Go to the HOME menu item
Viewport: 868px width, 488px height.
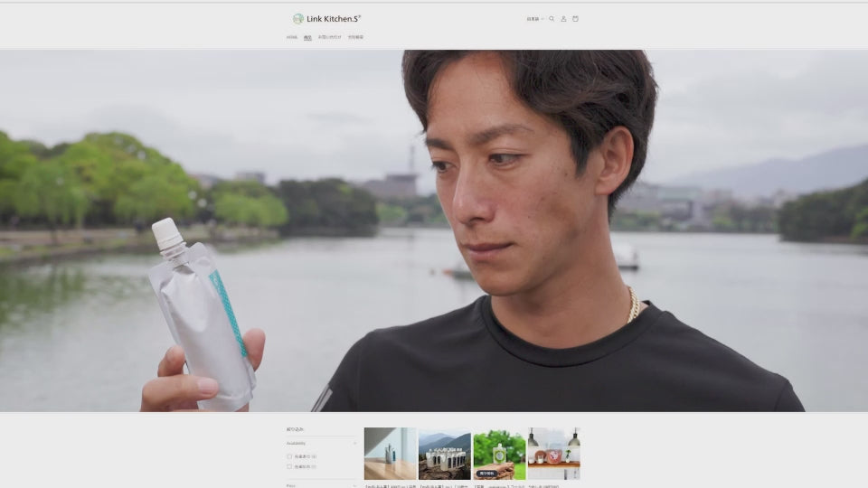[292, 37]
